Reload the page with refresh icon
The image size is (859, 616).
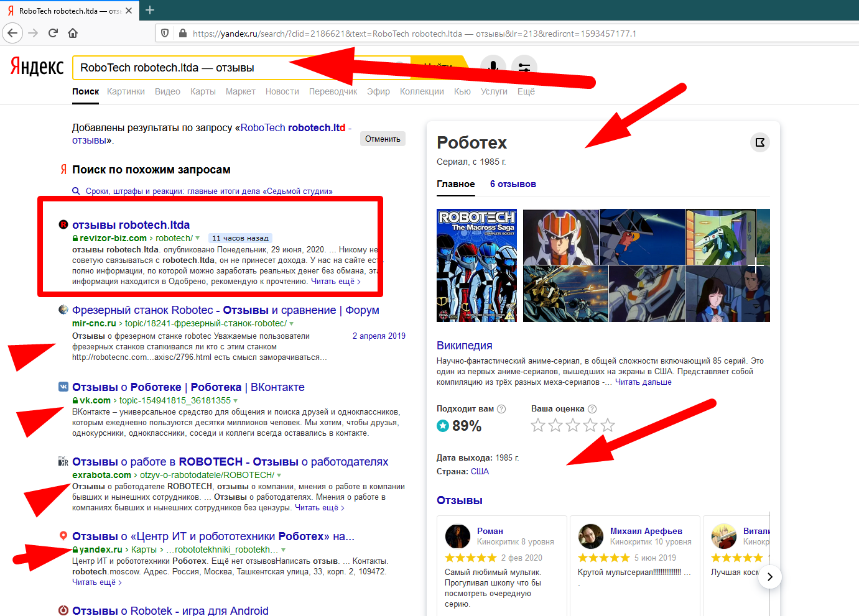(x=53, y=33)
